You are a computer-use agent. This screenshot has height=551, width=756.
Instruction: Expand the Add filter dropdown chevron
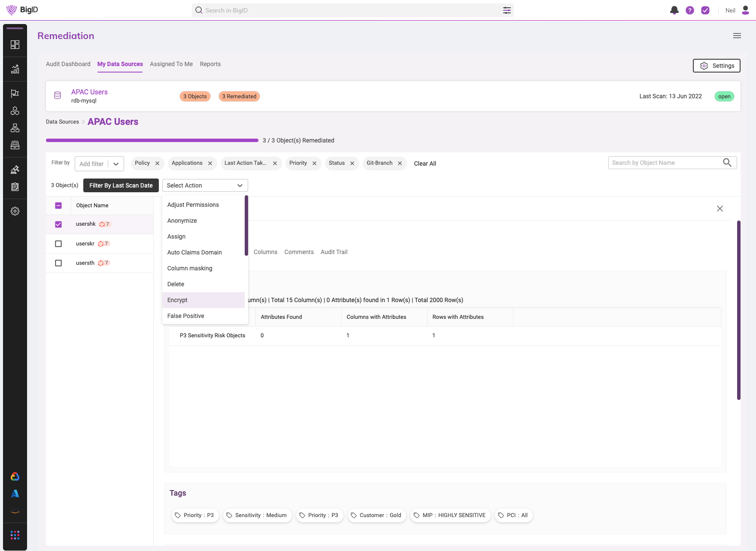pos(115,163)
